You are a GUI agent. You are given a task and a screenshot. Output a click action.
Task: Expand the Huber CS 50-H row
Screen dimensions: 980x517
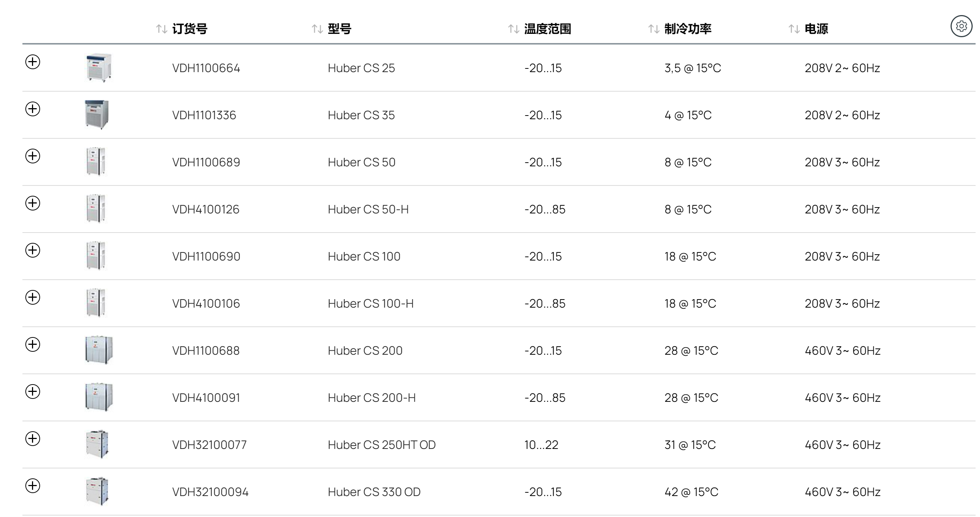(33, 203)
